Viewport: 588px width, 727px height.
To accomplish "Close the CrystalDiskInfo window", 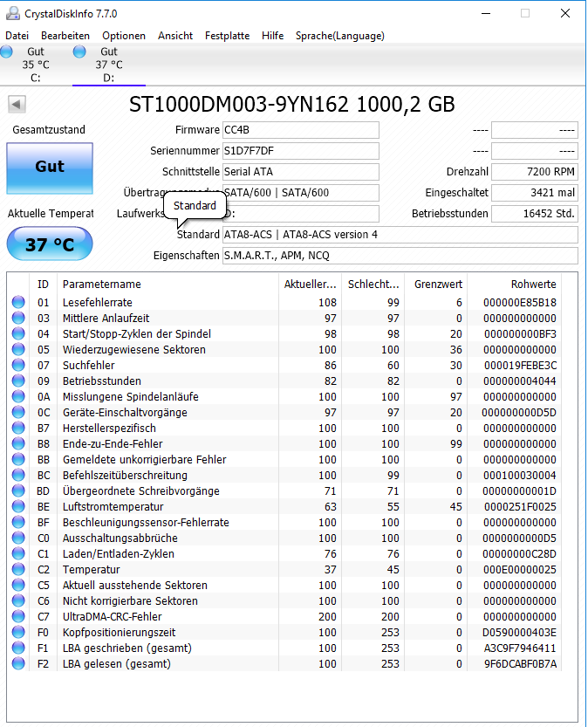I will (565, 13).
